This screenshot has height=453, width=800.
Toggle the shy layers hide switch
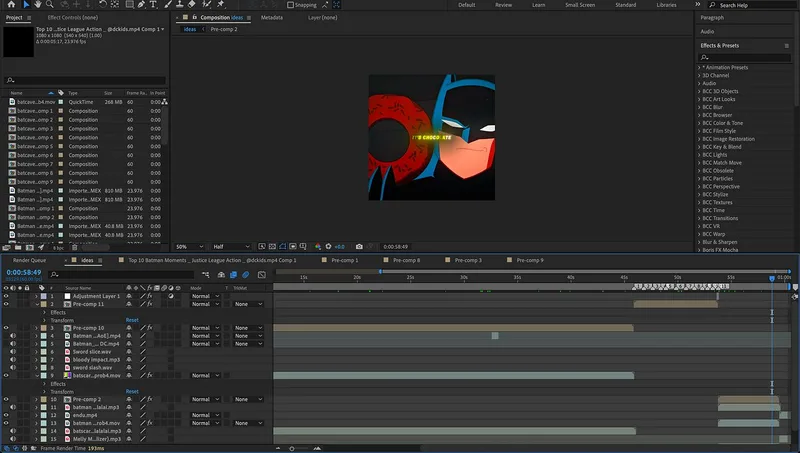221,274
